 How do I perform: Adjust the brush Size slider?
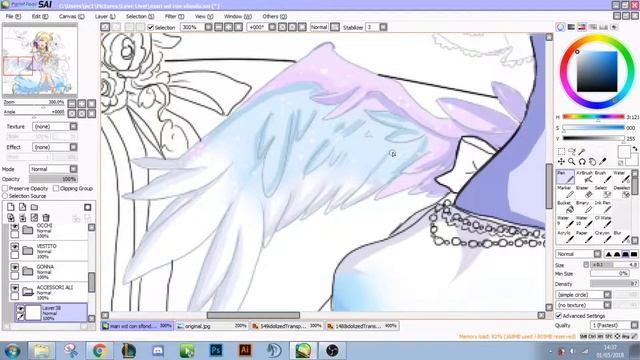click(613, 265)
